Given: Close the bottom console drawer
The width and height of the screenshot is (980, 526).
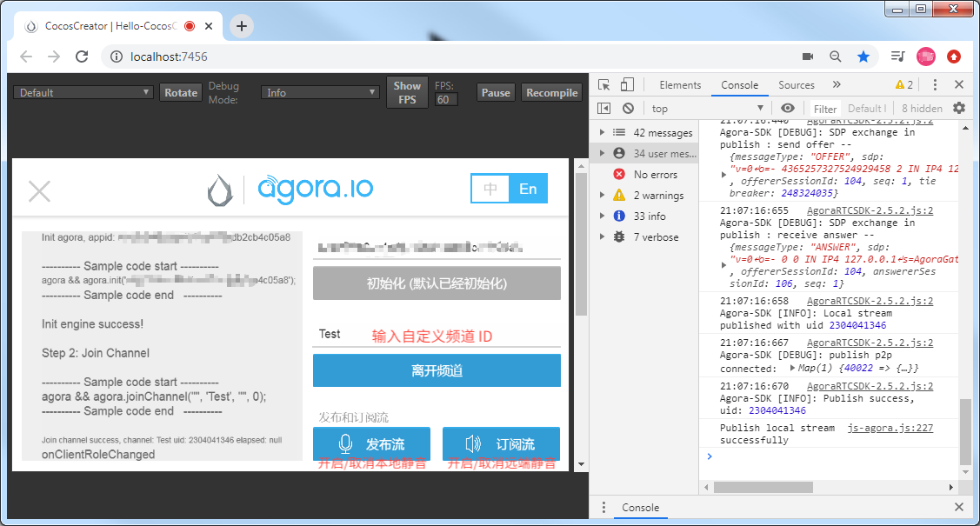Looking at the screenshot, I should pos(959,507).
